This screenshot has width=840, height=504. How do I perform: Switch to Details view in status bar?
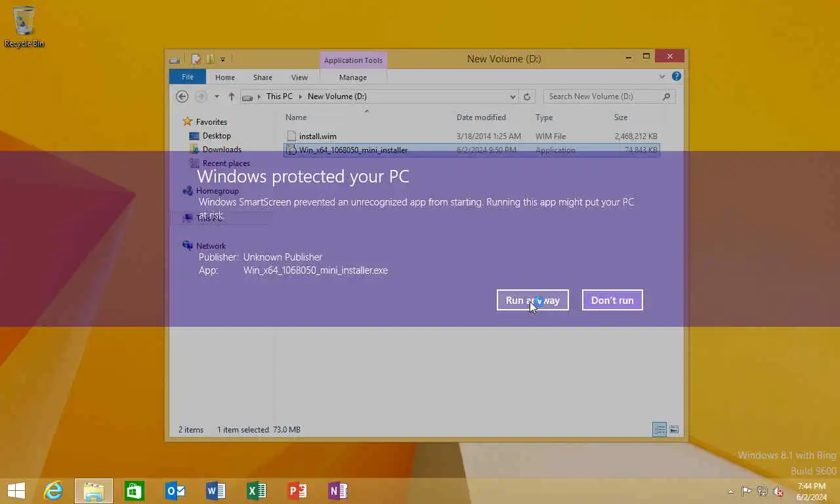(x=660, y=430)
